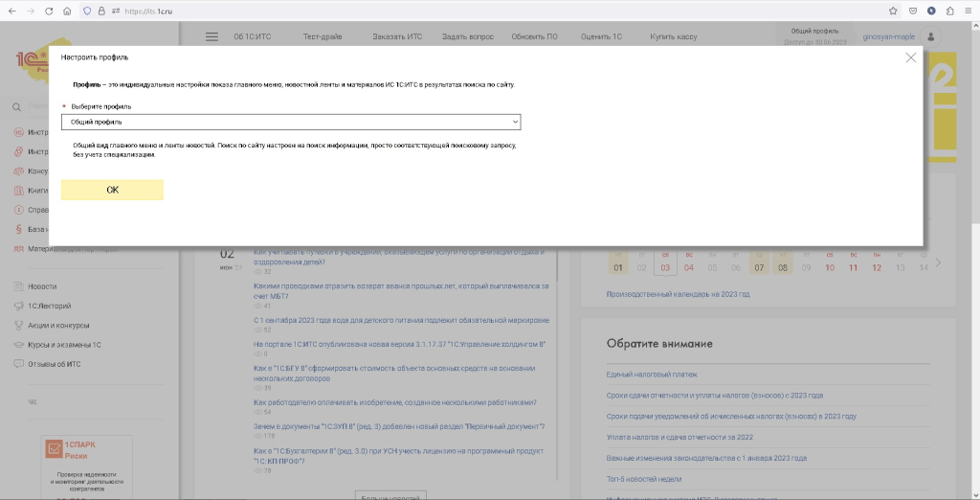This screenshot has height=500, width=980.
Task: Click the hamburger menu icon in site header
Action: click(212, 36)
